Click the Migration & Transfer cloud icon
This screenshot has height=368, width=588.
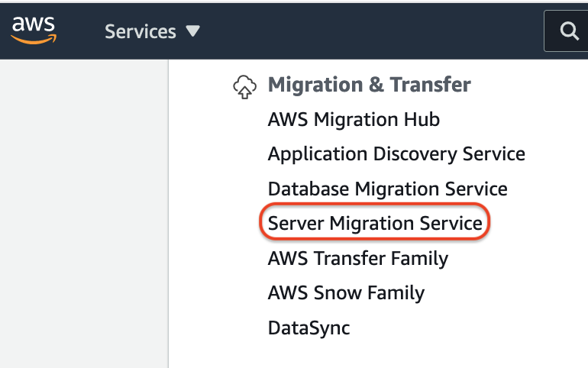coord(244,87)
